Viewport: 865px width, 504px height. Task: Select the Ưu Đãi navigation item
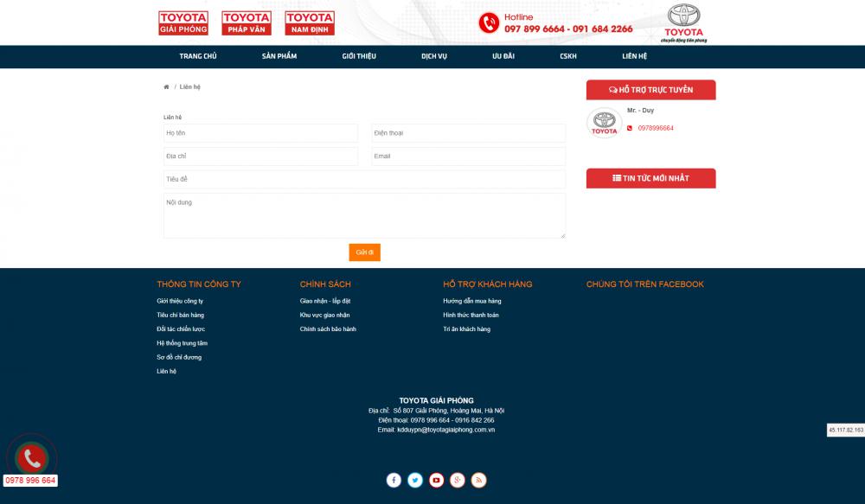coord(503,56)
